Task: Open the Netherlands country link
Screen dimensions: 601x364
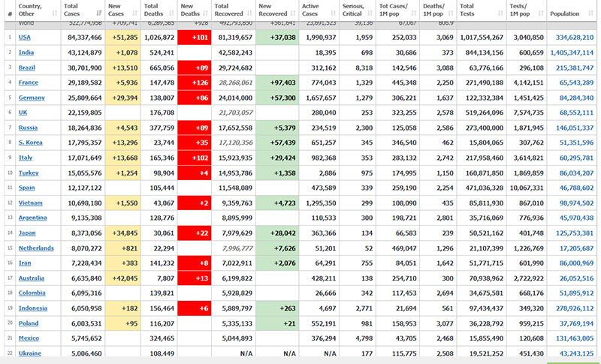Action: (x=36, y=248)
